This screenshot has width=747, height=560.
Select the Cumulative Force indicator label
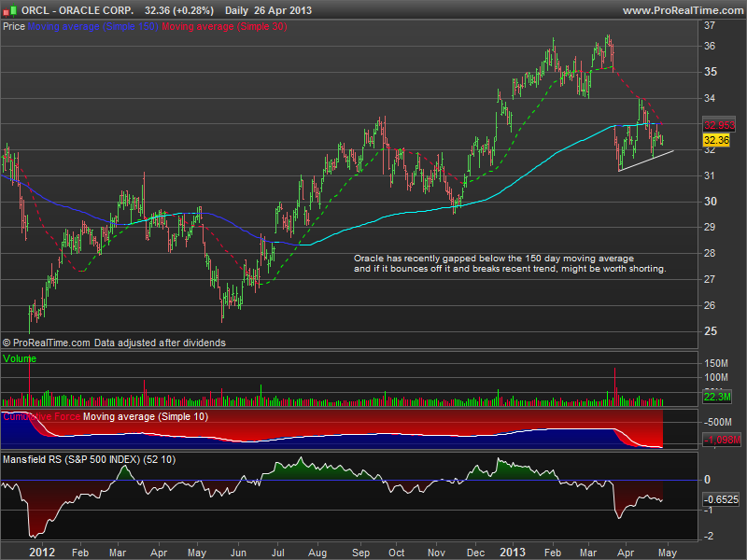(41, 416)
